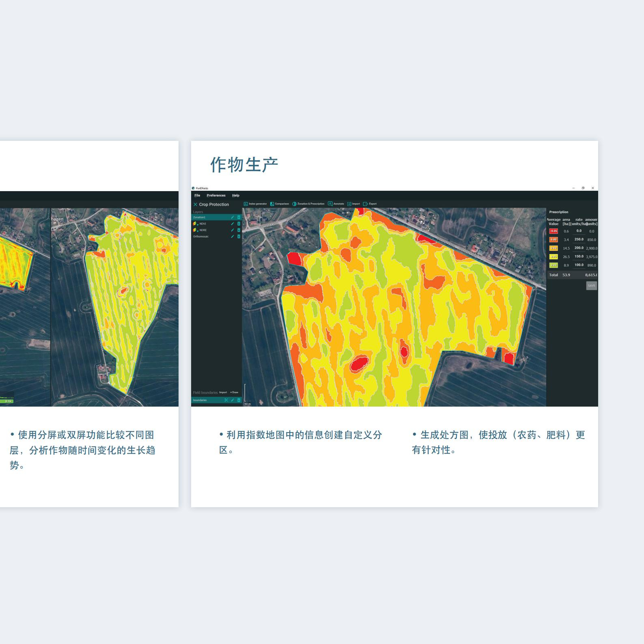Open the Preferences menu
The image size is (644, 644).
216,196
